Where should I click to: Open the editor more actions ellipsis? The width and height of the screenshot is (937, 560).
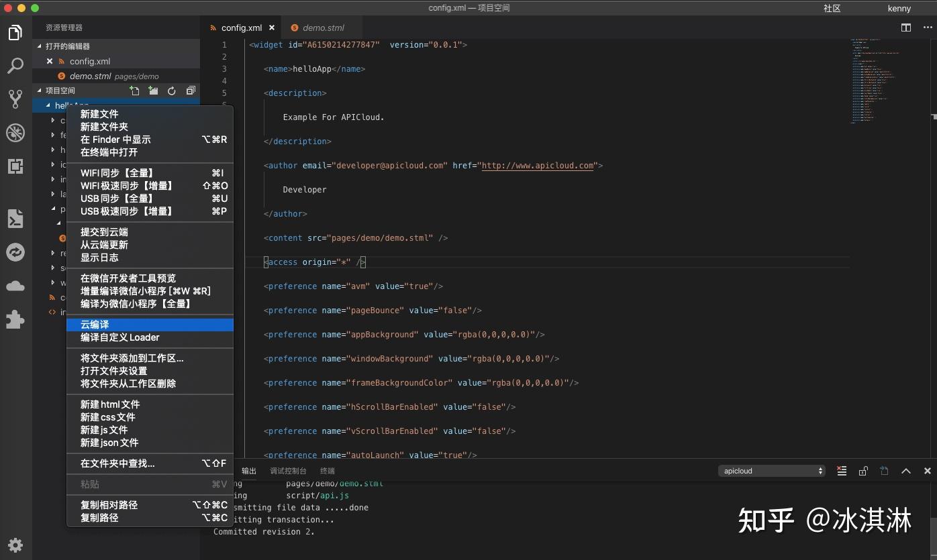[928, 27]
